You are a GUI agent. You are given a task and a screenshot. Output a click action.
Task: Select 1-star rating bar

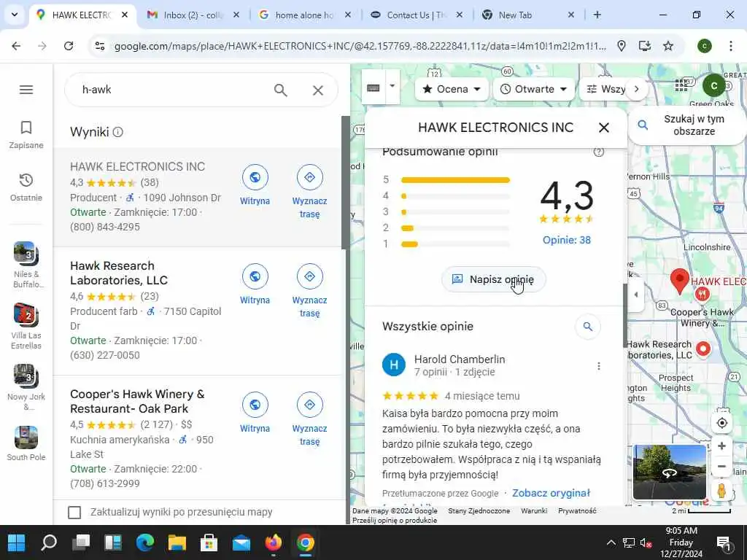[455, 244]
